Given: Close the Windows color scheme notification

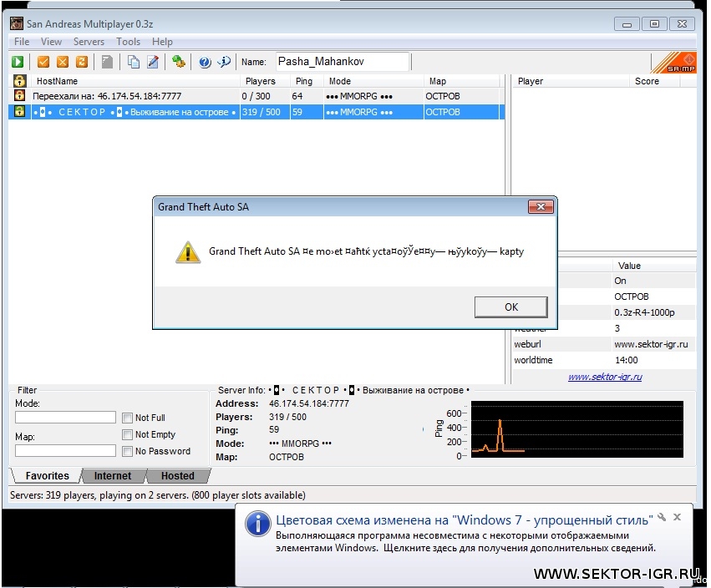Looking at the screenshot, I should pyautogui.click(x=678, y=517).
